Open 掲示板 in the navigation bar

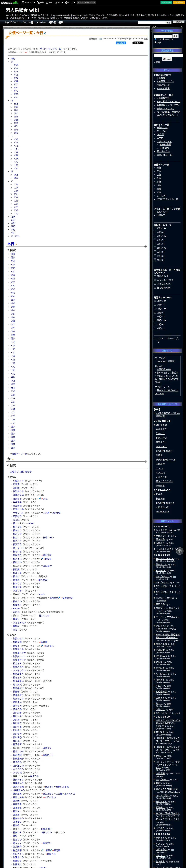tap(52, 23)
